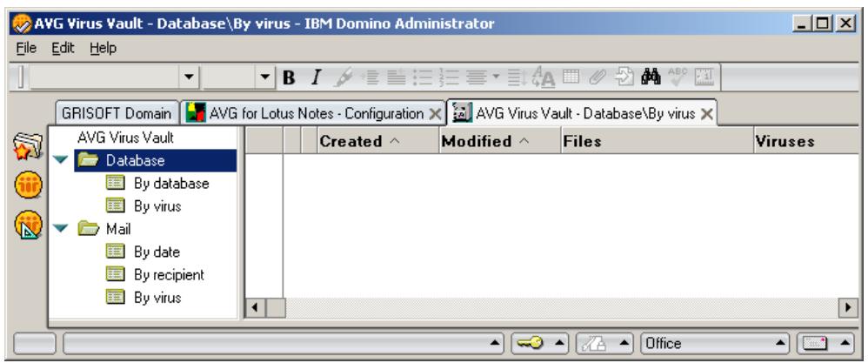868x363 pixels.
Task: Click the highlighter pen toolbar icon
Action: 343,78
